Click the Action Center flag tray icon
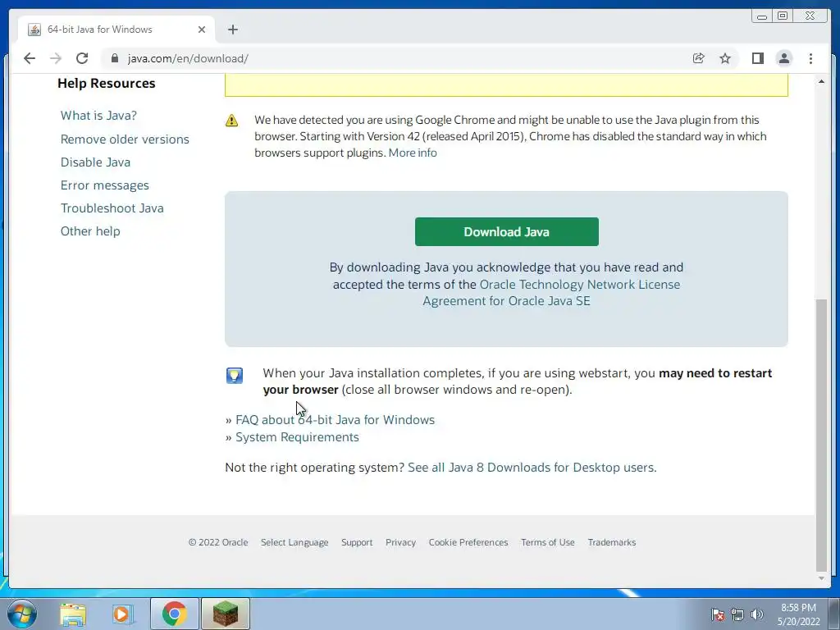 tap(718, 614)
